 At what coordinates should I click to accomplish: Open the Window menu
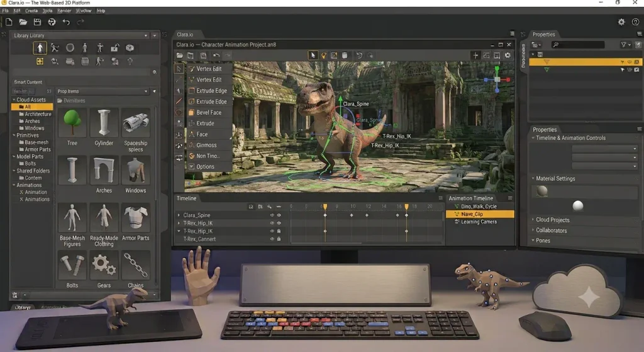[x=84, y=11]
